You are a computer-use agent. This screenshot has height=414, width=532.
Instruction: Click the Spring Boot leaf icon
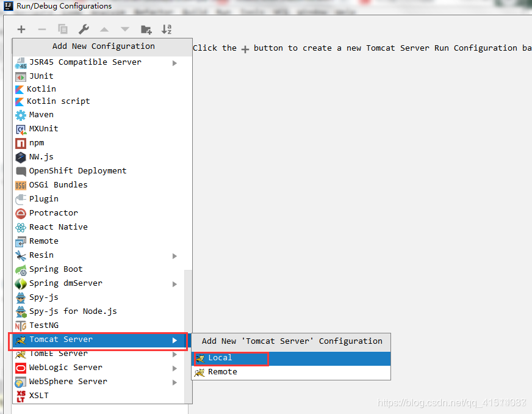click(x=21, y=270)
